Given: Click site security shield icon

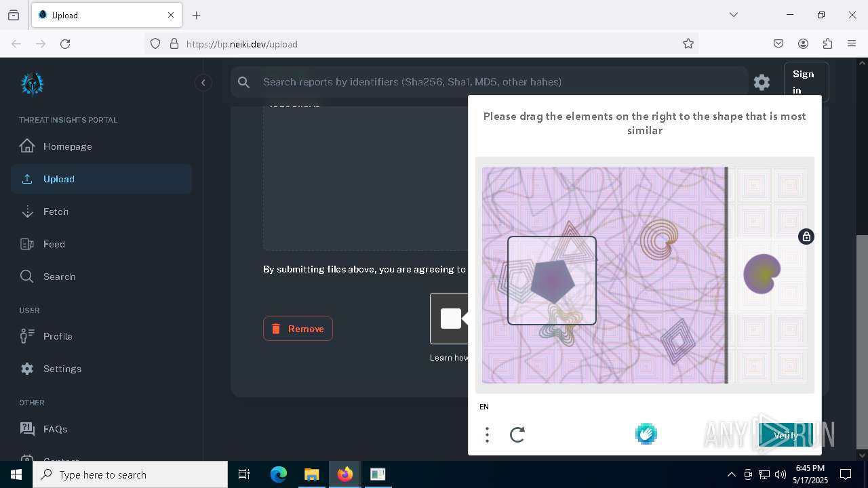Looking at the screenshot, I should [155, 44].
